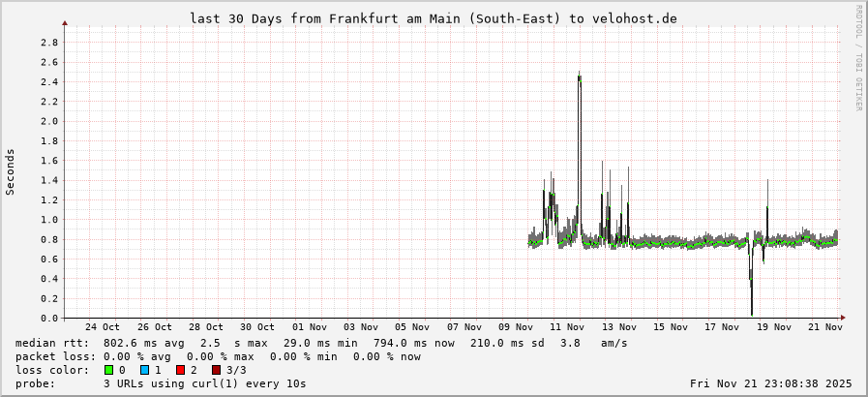Select the 11 Nov date label

point(567,327)
